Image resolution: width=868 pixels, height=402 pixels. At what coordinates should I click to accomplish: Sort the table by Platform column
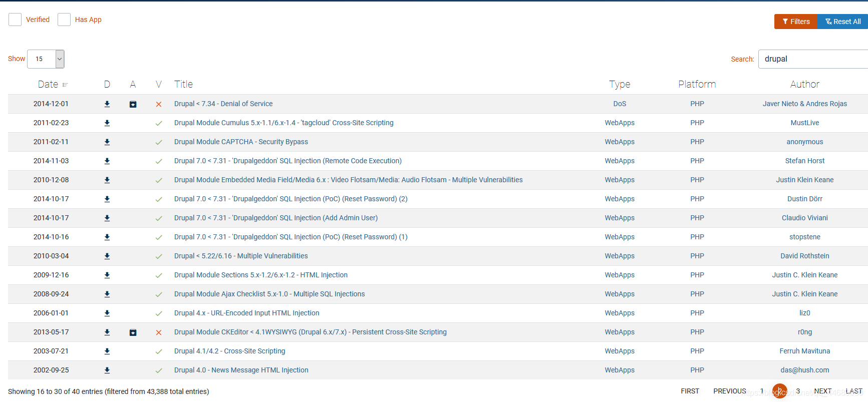click(697, 84)
